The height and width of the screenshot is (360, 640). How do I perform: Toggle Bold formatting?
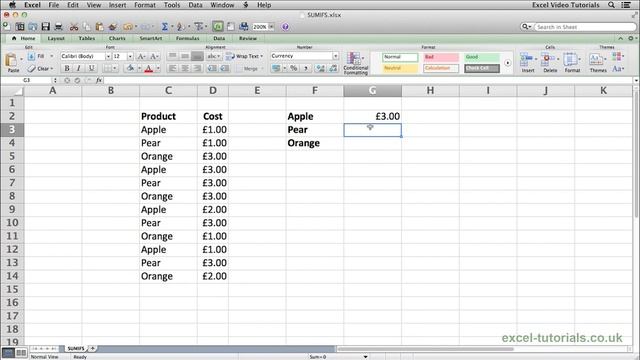67,68
